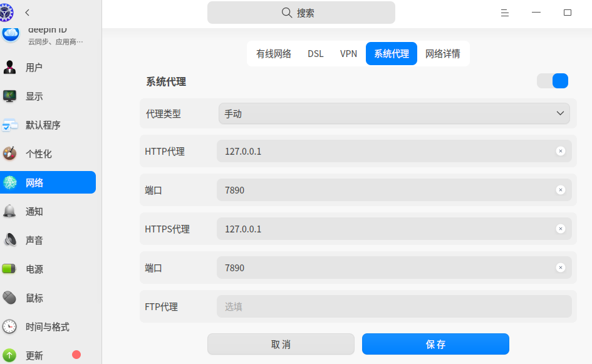Click the back arrow in title bar
Screen dimensions: 592x364
pos(27,13)
